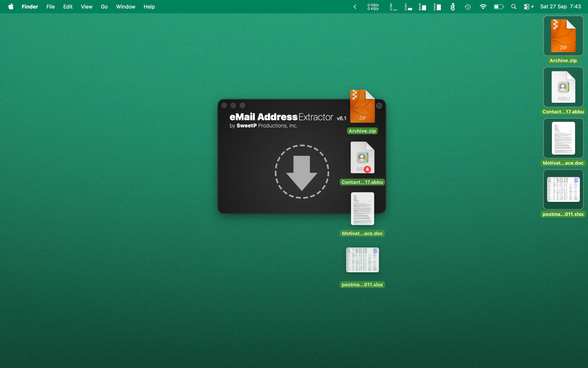The height and width of the screenshot is (368, 588).
Task: Select the dragged postma...011.xlsx spreadsheet icon
Action: (x=362, y=260)
